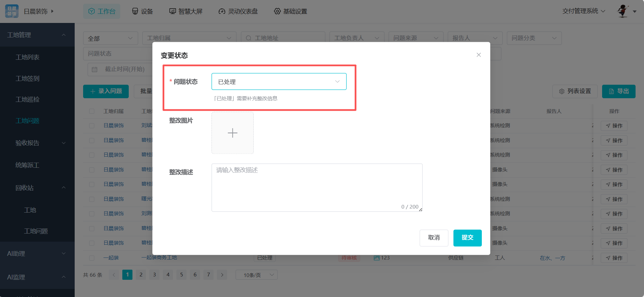Screen dimensions: 644x297
Task: Open the 问题状态 dropdown showing 已处理
Action: (x=279, y=82)
